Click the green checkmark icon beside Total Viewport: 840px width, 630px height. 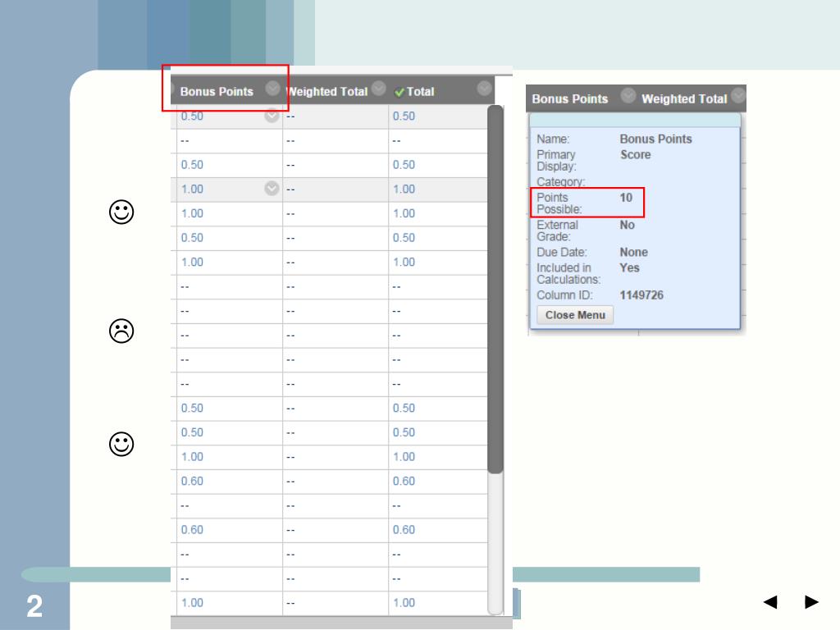click(399, 92)
